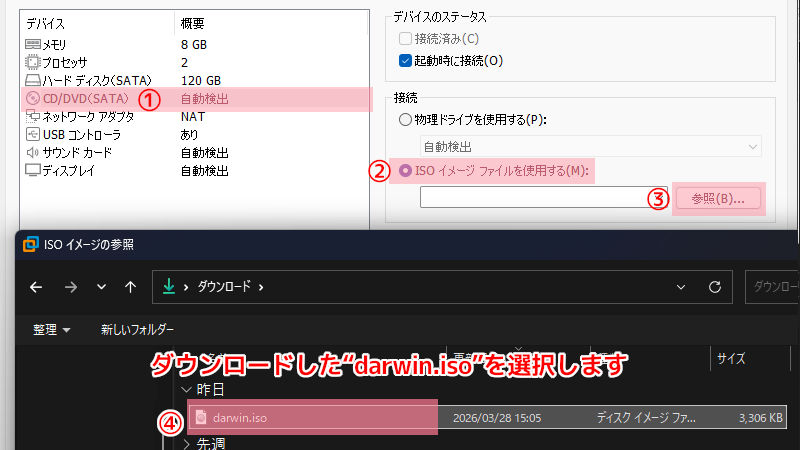
Task: Click into the ISO file path field
Action: tap(543, 197)
